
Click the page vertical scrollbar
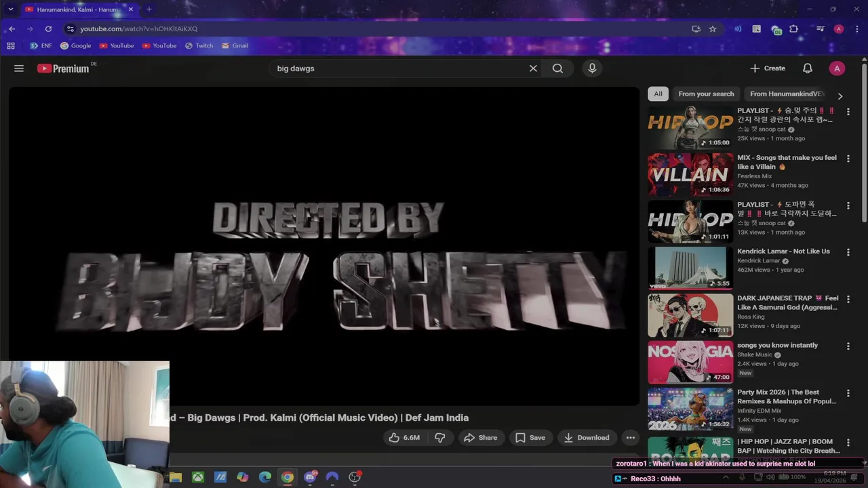pyautogui.click(x=864, y=142)
